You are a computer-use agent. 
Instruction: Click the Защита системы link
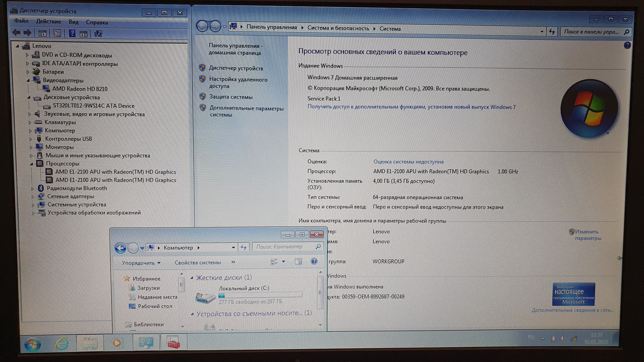pyautogui.click(x=231, y=97)
